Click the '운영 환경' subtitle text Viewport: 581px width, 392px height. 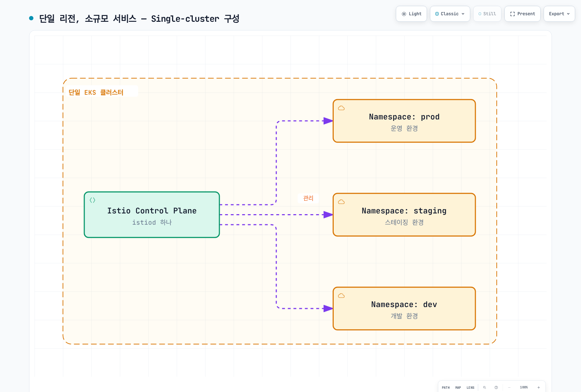click(x=404, y=128)
